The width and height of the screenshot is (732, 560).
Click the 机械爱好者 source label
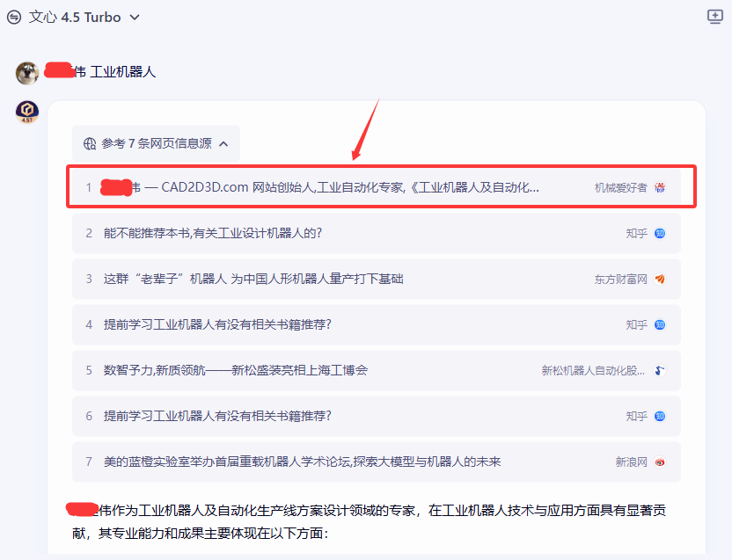tap(620, 188)
